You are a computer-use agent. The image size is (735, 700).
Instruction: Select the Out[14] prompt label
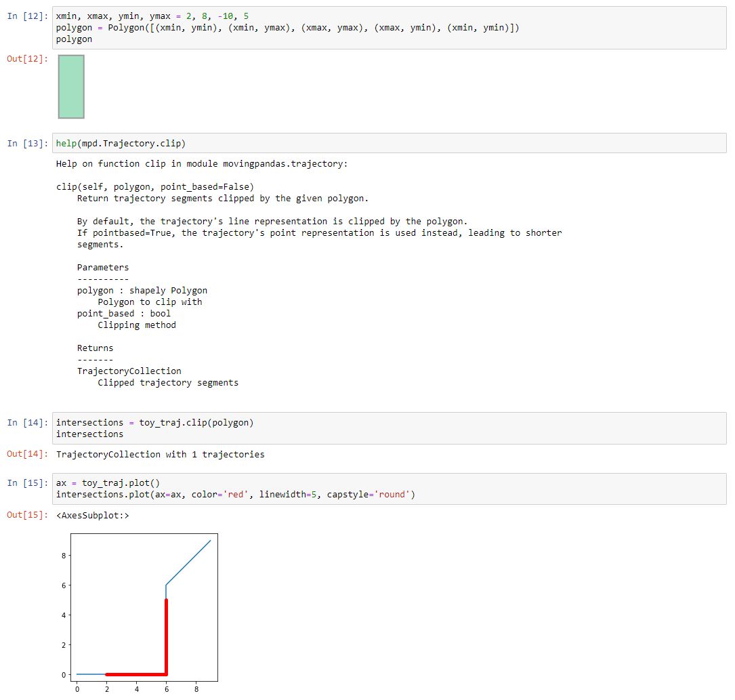point(28,454)
